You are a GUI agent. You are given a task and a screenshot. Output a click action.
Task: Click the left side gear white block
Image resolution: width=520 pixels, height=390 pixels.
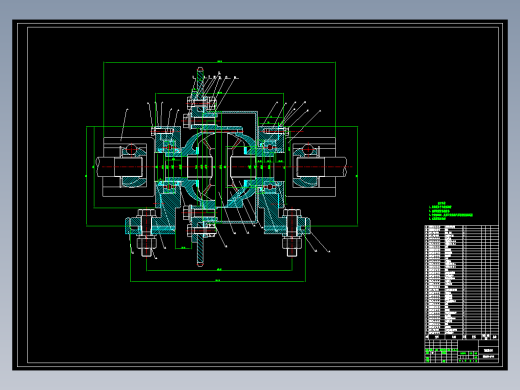tap(200, 167)
